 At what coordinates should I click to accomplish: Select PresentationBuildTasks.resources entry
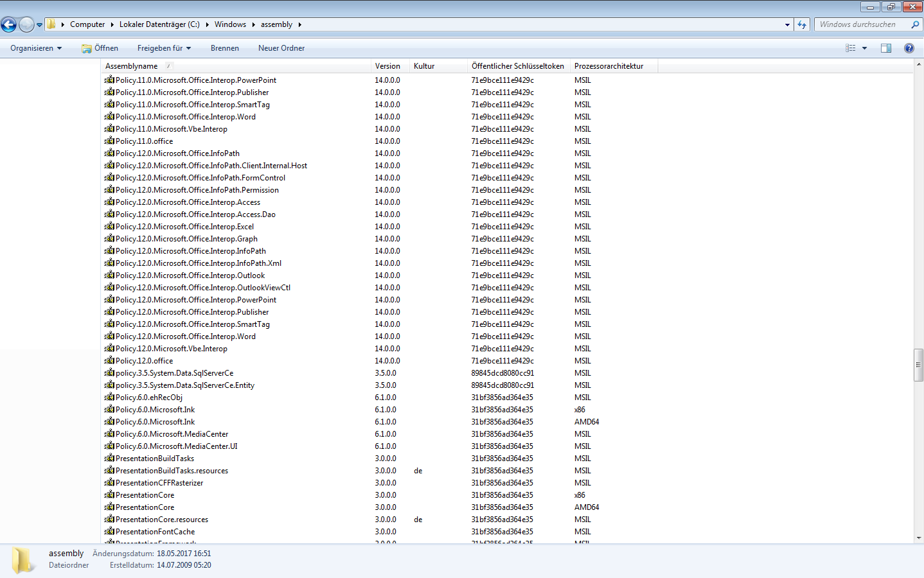172,470
